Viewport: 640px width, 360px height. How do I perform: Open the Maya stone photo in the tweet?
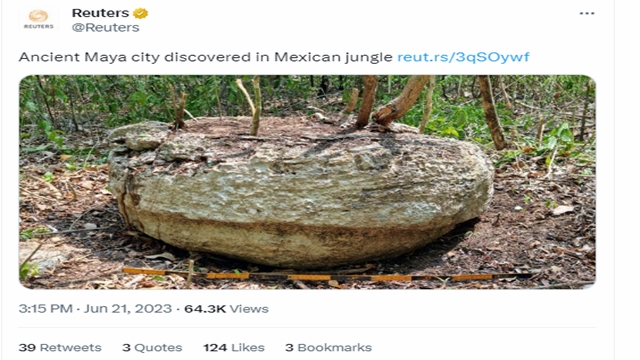tap(307, 182)
